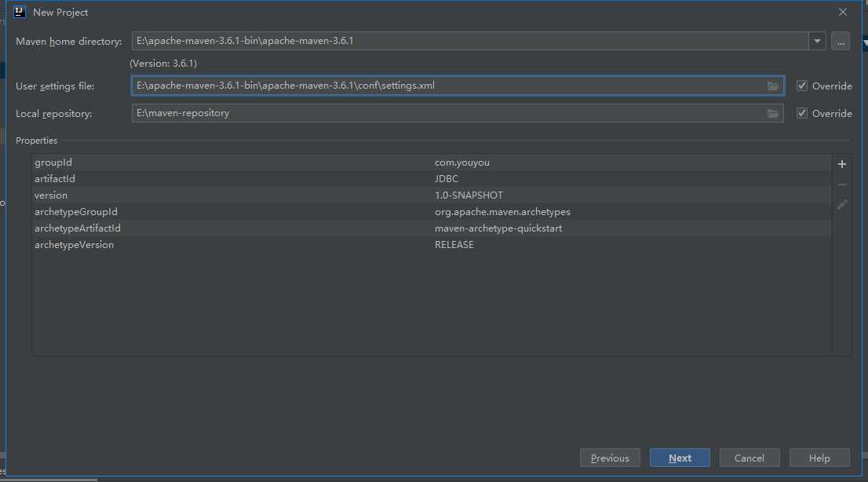The image size is (868, 482).
Task: Select the archetypeArtifactId property row
Action: 432,228
